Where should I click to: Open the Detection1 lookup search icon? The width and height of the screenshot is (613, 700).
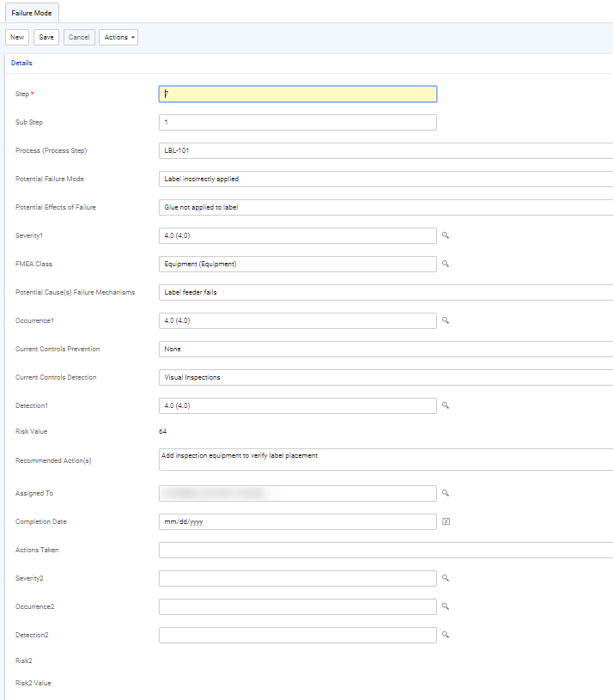[445, 405]
